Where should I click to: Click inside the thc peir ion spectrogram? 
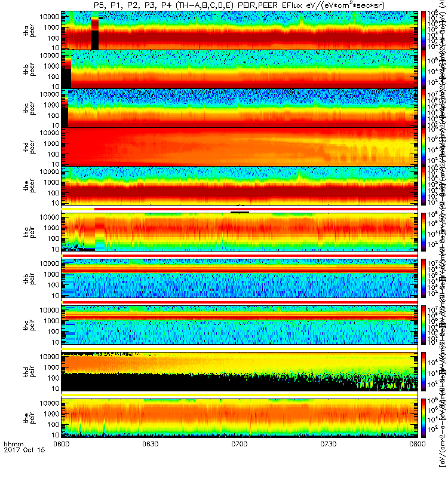point(240,325)
